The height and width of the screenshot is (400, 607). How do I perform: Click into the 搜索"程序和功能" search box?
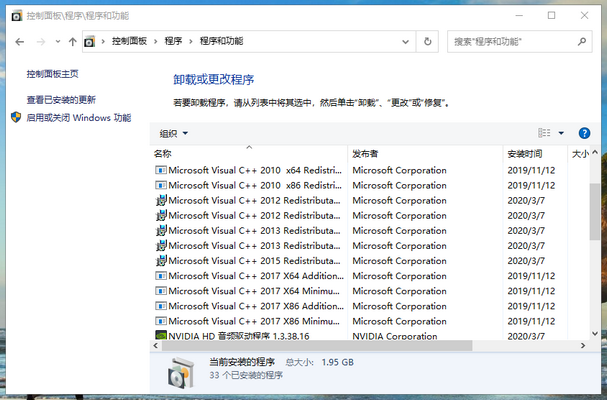coord(510,41)
